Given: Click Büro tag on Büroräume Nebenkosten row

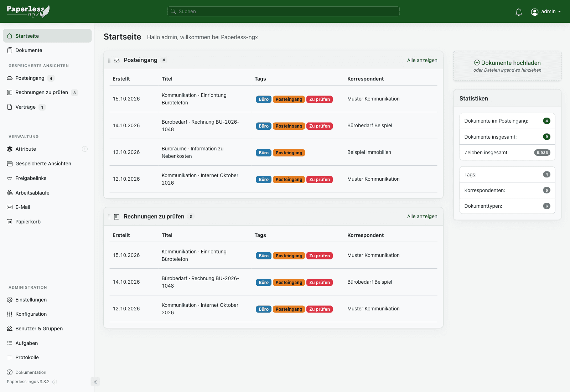Looking at the screenshot, I should pos(264,153).
